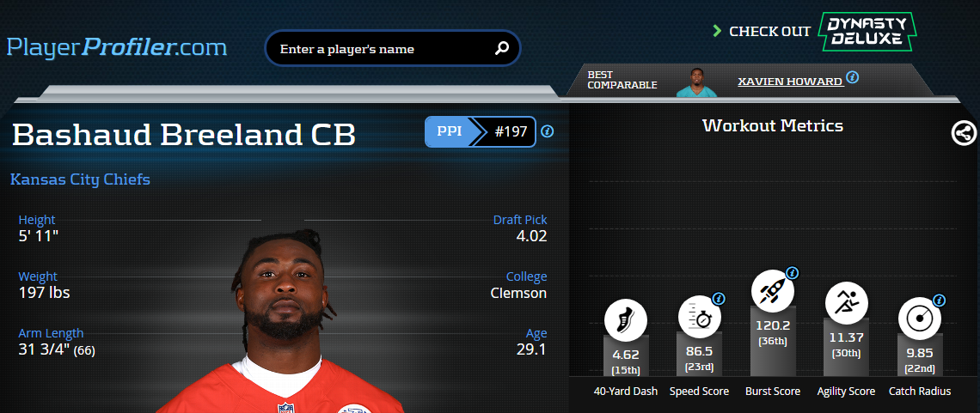Image resolution: width=980 pixels, height=413 pixels.
Task: Open the Kansas City Chiefs team link
Action: tap(80, 179)
